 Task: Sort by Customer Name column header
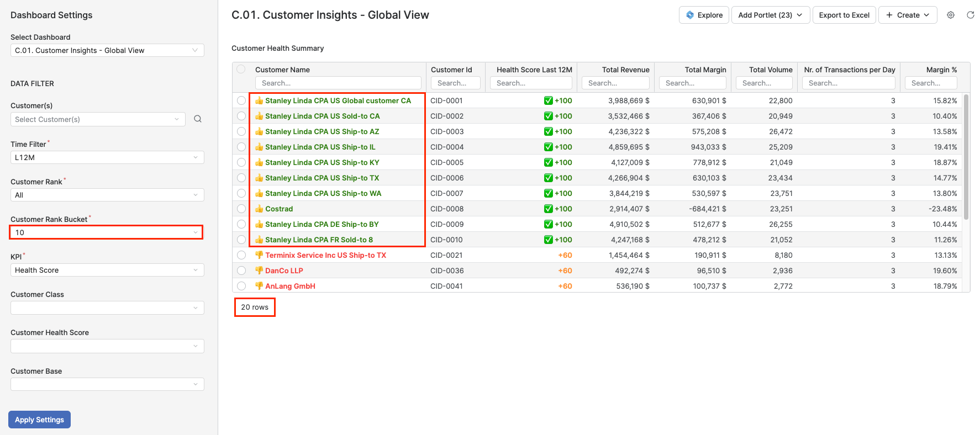(282, 70)
